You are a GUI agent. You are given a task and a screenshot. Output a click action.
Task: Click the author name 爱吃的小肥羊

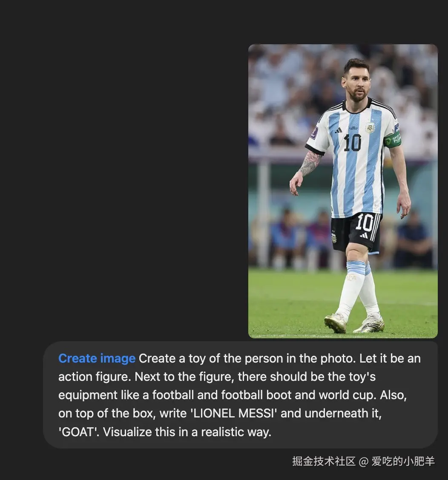tap(403, 461)
